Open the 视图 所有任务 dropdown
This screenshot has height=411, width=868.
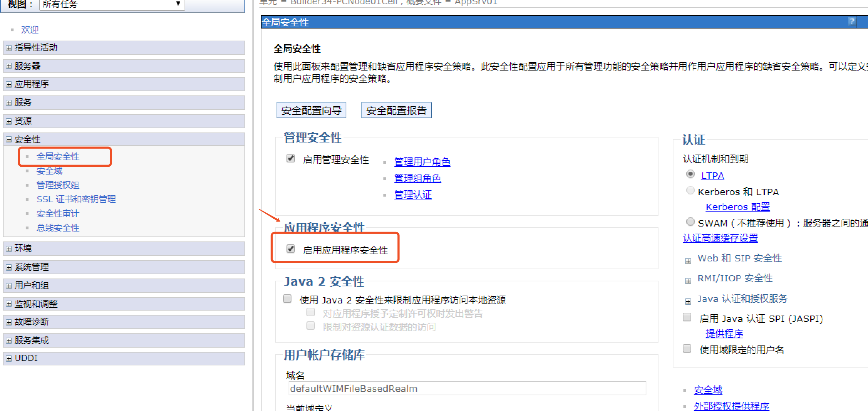click(112, 4)
